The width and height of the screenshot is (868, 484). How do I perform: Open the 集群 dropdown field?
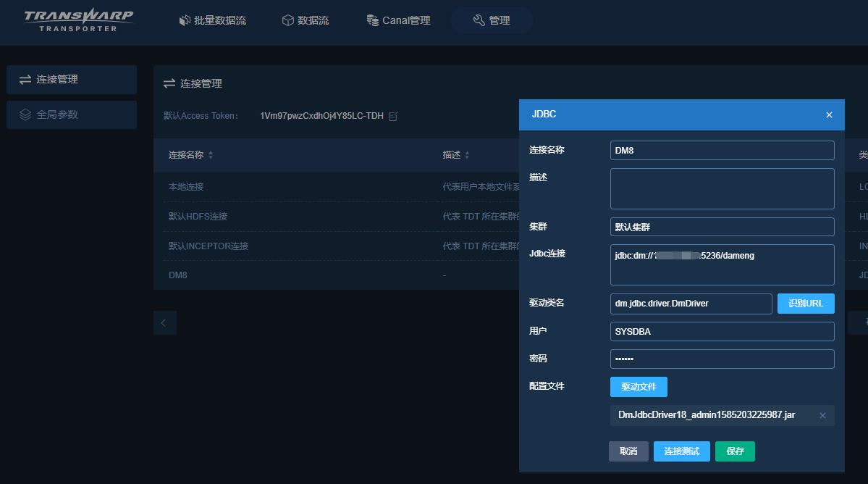[x=722, y=227]
